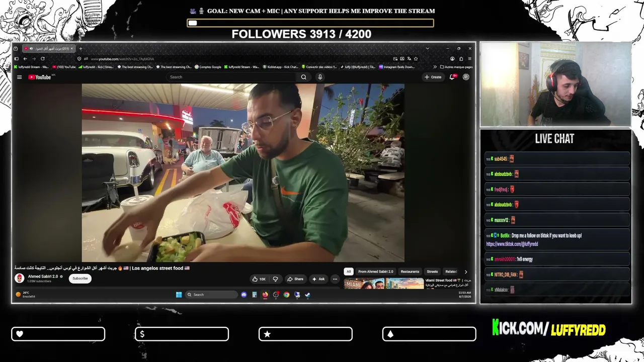This screenshot has height=362, width=644.
Task: Click the YouTube video player frame
Action: point(243,172)
